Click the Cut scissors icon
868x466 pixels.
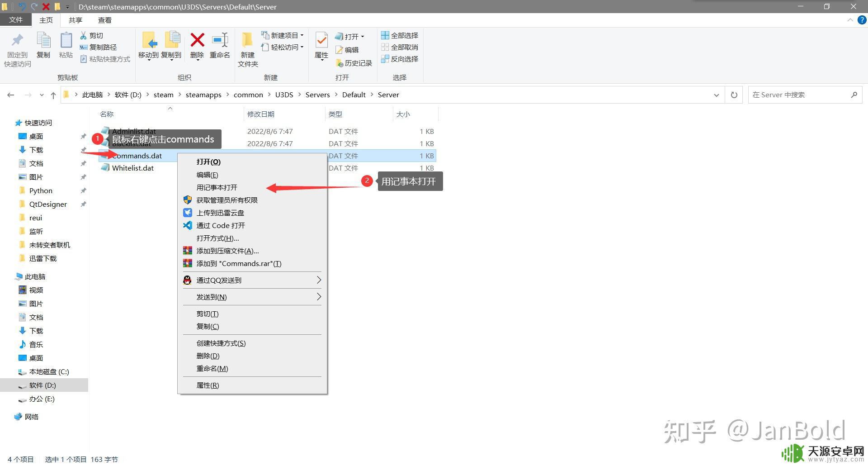tap(84, 35)
